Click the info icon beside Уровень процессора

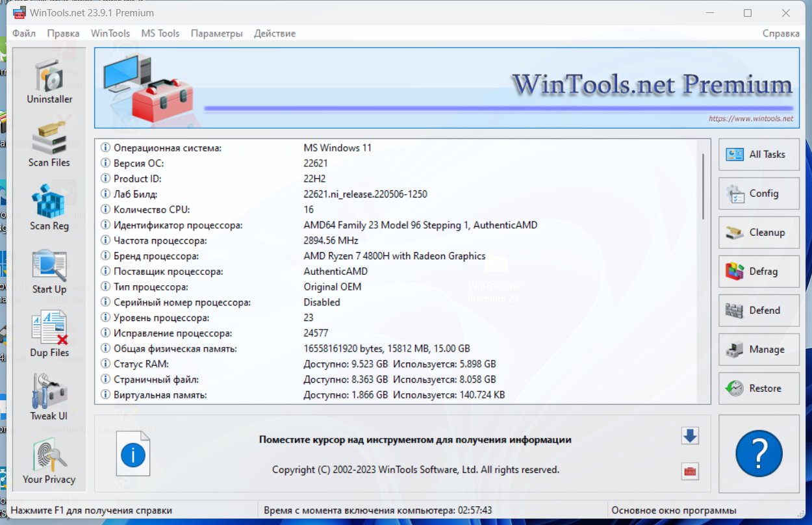click(x=106, y=318)
